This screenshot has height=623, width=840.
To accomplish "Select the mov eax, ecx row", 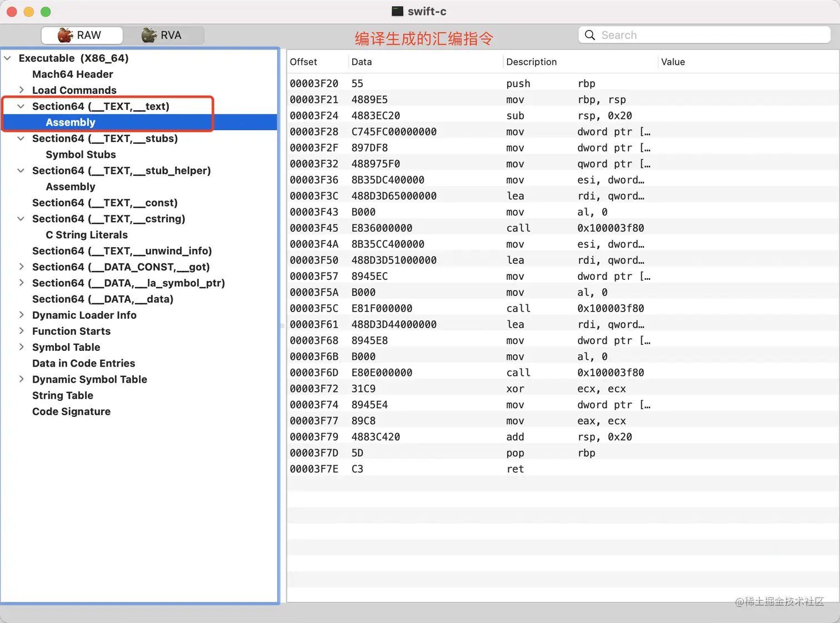I will (562, 421).
